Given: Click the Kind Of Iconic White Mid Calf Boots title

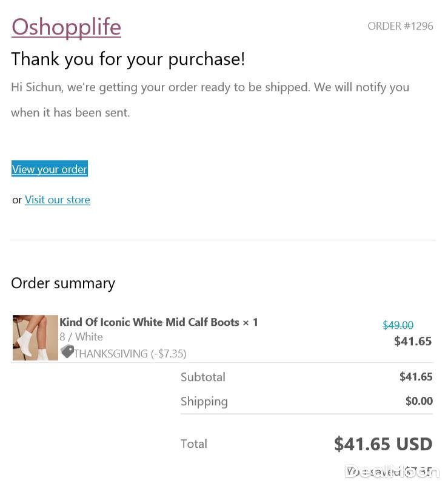Looking at the screenshot, I should click(149, 322).
